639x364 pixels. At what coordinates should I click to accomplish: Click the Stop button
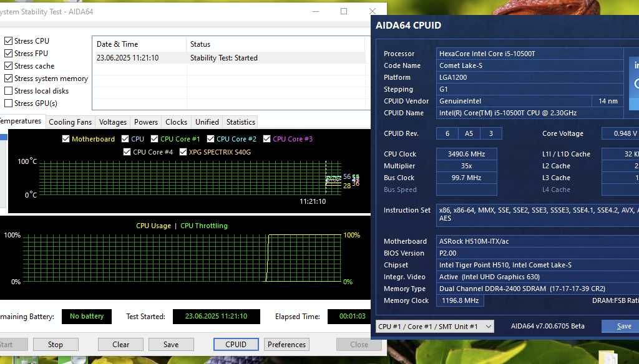(x=56, y=345)
